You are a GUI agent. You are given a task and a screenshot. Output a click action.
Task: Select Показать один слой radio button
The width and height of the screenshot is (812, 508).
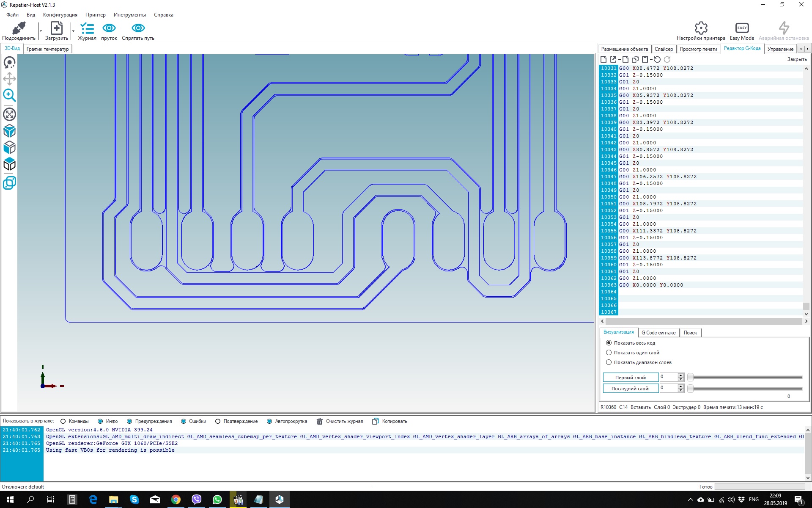609,353
